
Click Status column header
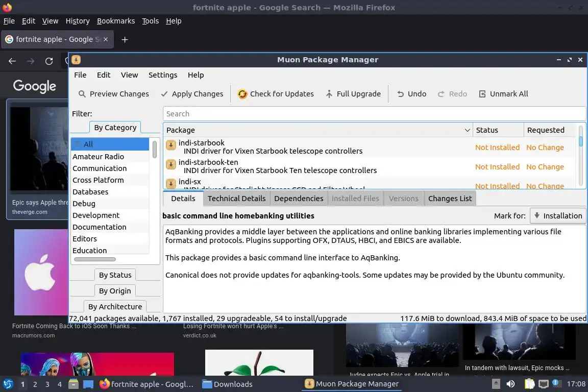click(x=498, y=130)
